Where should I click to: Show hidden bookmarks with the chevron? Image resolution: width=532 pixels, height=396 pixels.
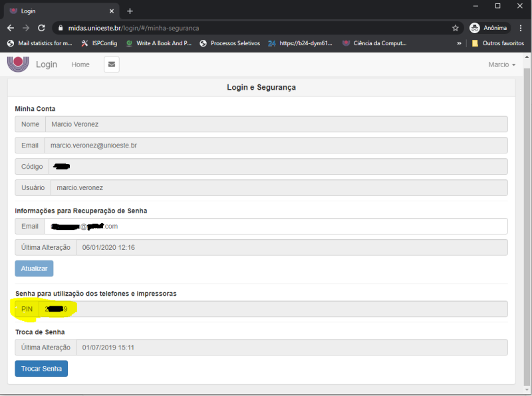pos(459,43)
